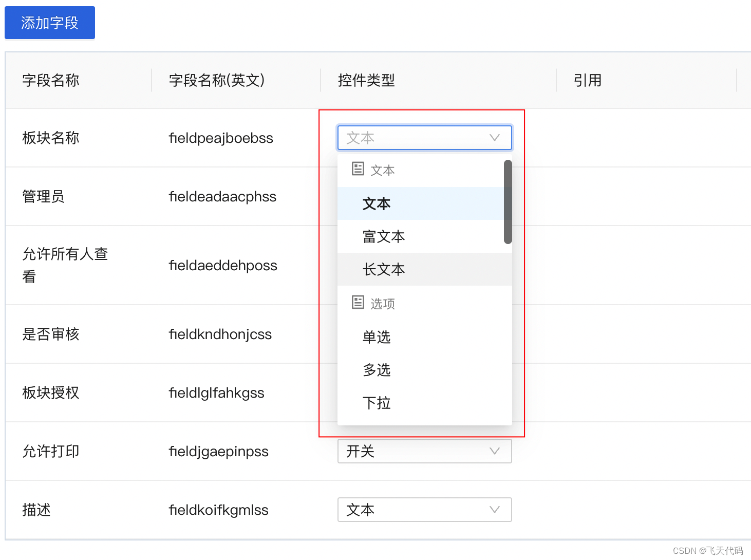This screenshot has width=751, height=560.
Task: Click the dropdown arrow on 描述 row's 文本 selector
Action: click(x=494, y=510)
